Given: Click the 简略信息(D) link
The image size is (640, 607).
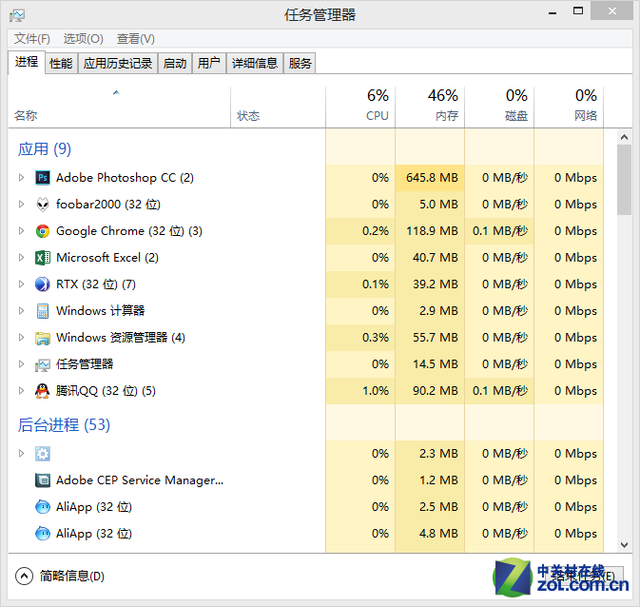Looking at the screenshot, I should click(x=72, y=576).
